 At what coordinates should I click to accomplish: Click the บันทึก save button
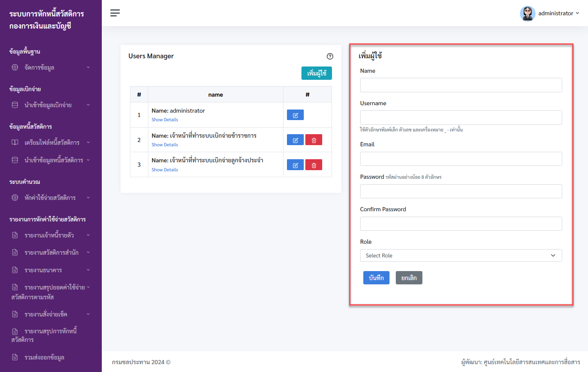tap(376, 278)
